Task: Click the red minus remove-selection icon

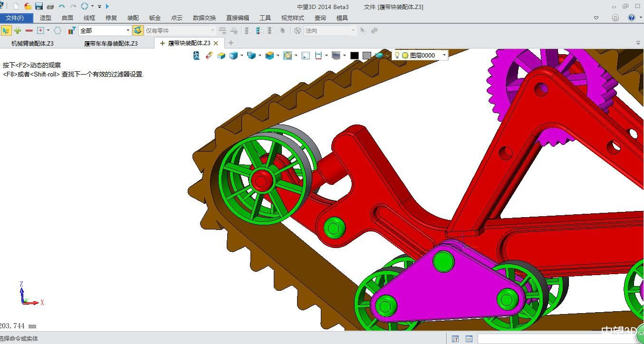Action: [29, 30]
